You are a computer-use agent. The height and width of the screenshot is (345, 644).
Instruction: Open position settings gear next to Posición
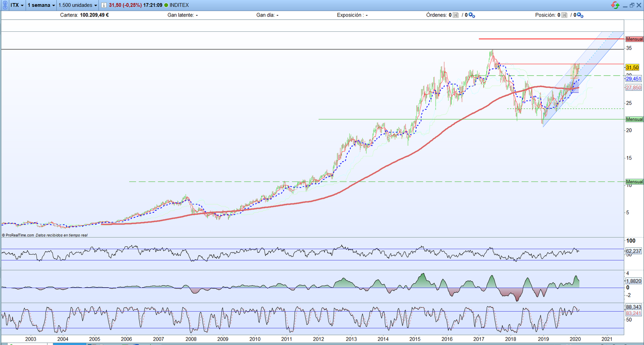pyautogui.click(x=580, y=15)
